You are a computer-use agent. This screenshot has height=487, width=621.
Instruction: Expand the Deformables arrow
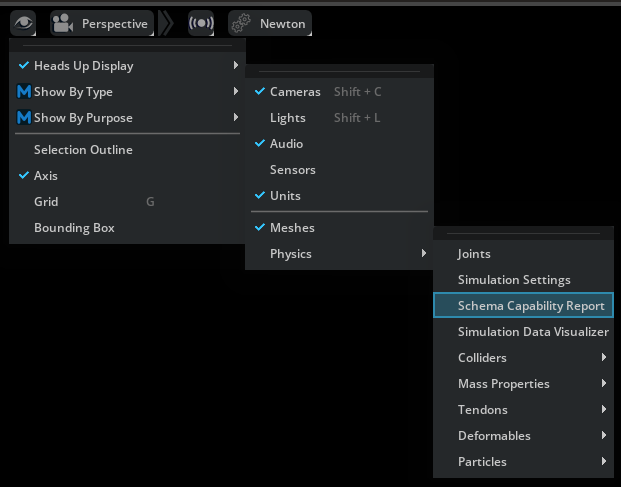[604, 435]
